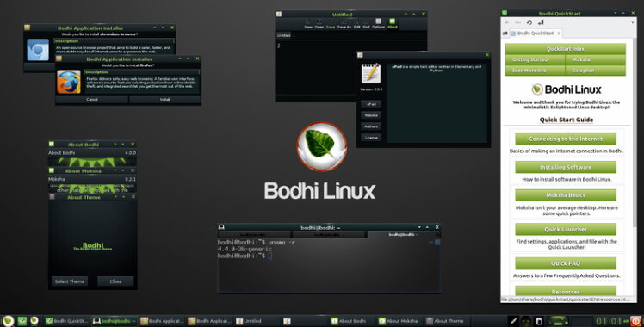Select the first terminal tab

(x=255, y=235)
